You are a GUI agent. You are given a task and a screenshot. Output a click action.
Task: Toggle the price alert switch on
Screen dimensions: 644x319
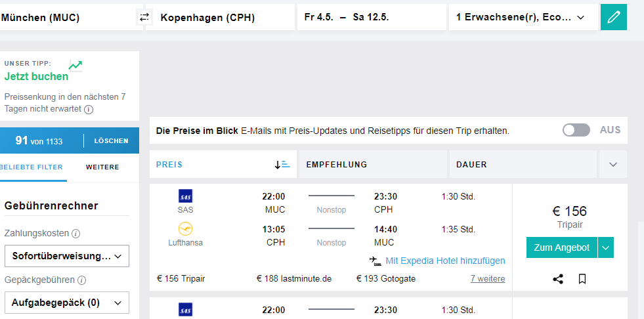pos(576,130)
